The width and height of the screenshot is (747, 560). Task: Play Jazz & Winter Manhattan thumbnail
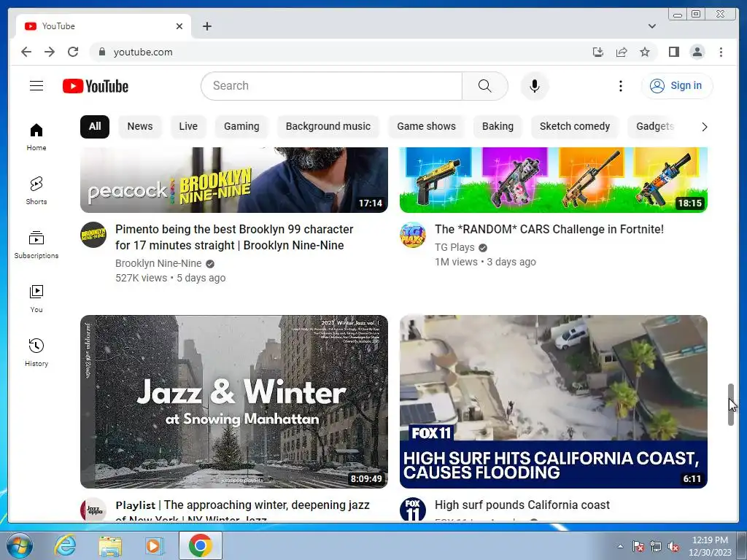click(x=234, y=402)
